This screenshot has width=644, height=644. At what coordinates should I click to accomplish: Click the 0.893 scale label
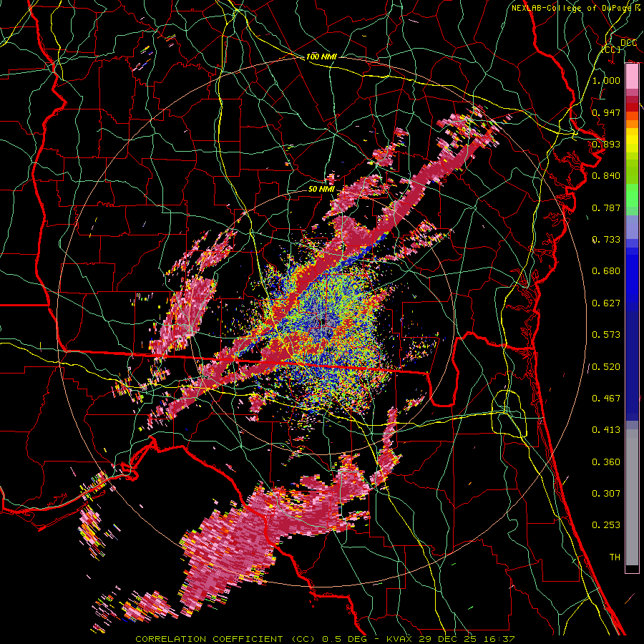click(606, 144)
